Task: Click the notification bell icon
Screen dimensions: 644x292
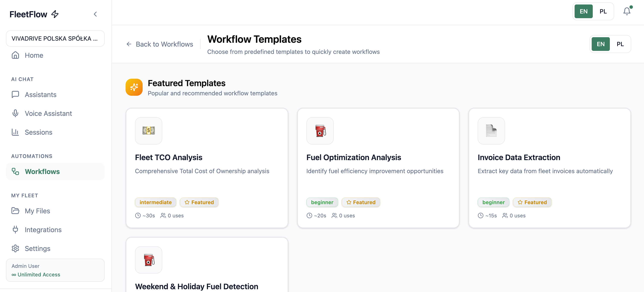Action: 626,11
